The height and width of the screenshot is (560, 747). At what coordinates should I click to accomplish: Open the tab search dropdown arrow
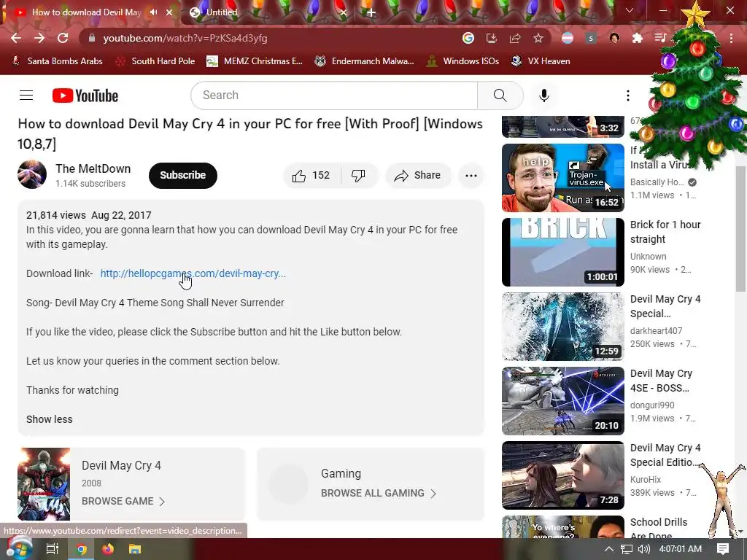[x=630, y=10]
